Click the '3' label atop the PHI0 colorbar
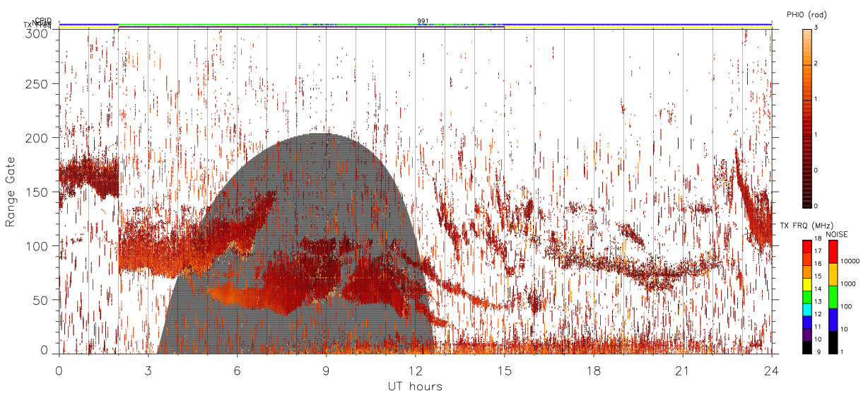This screenshot has height=401, width=868. pos(816,29)
